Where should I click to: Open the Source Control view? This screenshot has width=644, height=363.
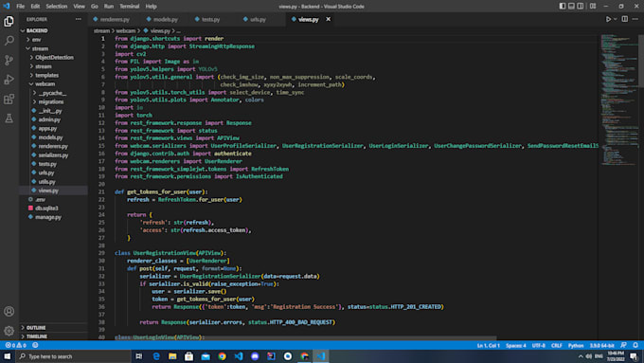[x=9, y=60]
